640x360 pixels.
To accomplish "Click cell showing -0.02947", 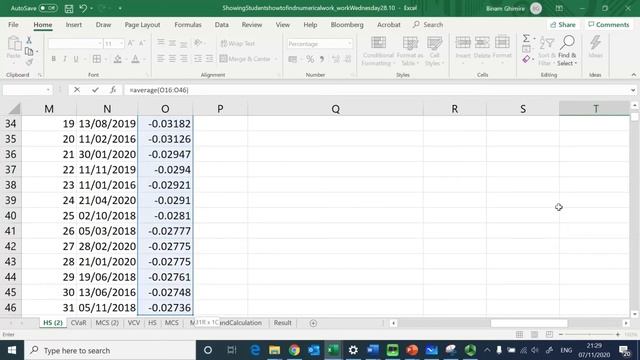I will [x=165, y=154].
